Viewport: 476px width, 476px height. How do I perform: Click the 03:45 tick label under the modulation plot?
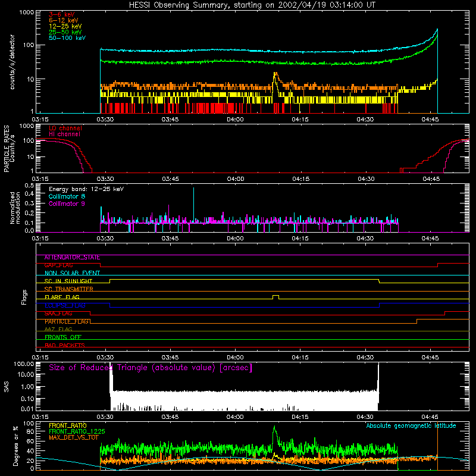[x=170, y=239]
